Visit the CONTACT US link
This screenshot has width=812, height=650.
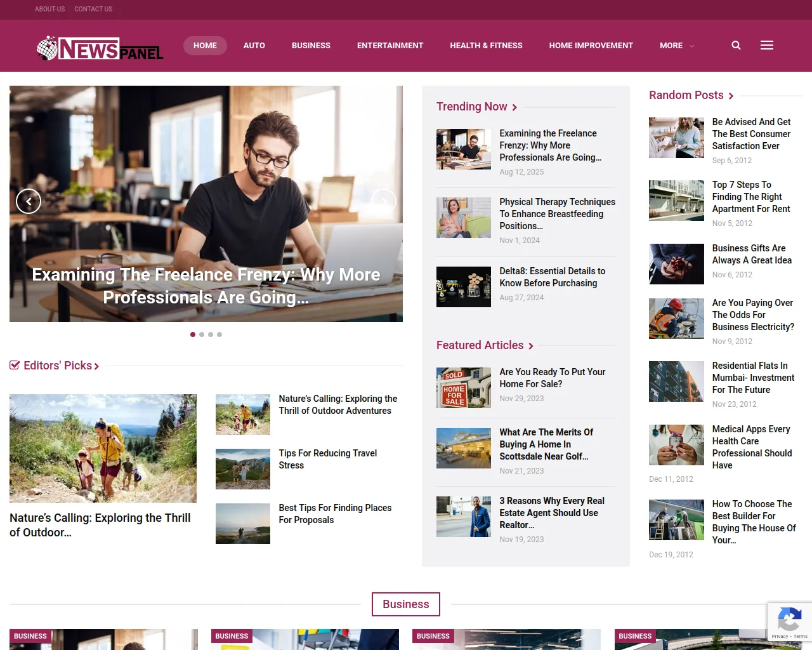click(x=93, y=9)
